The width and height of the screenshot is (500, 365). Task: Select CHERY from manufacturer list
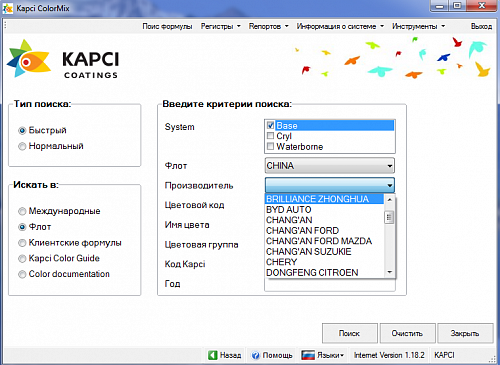point(324,262)
